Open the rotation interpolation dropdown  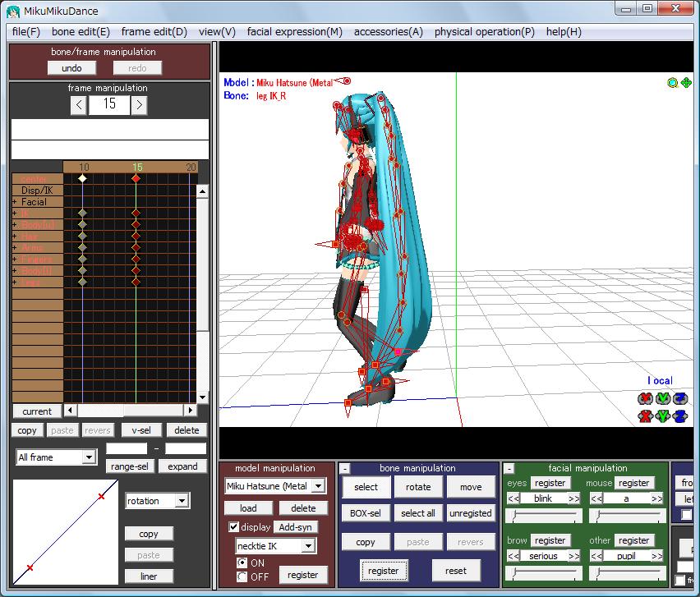[x=182, y=501]
